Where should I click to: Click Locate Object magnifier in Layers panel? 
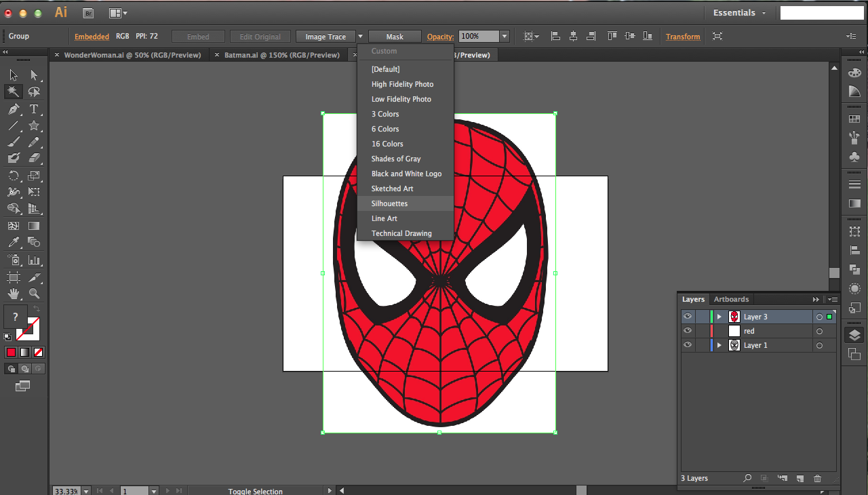747,478
